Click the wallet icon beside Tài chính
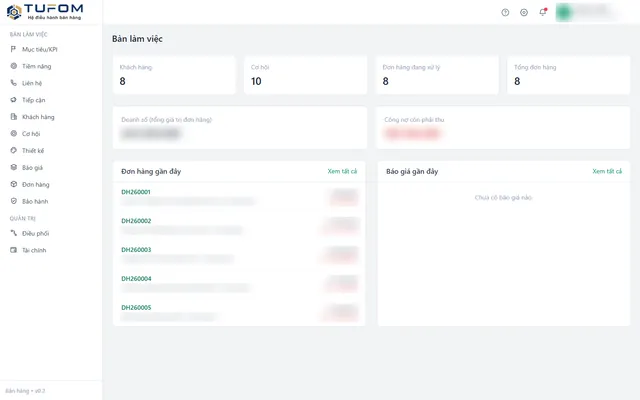This screenshot has height=400, width=640. tap(13, 250)
